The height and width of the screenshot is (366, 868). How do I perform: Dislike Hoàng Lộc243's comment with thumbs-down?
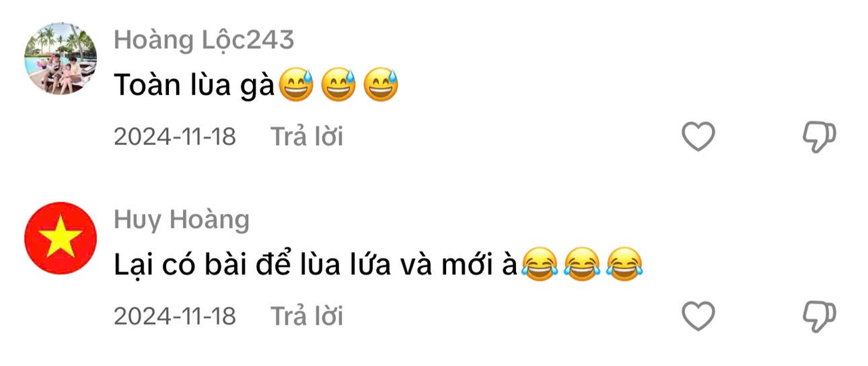[x=819, y=137]
